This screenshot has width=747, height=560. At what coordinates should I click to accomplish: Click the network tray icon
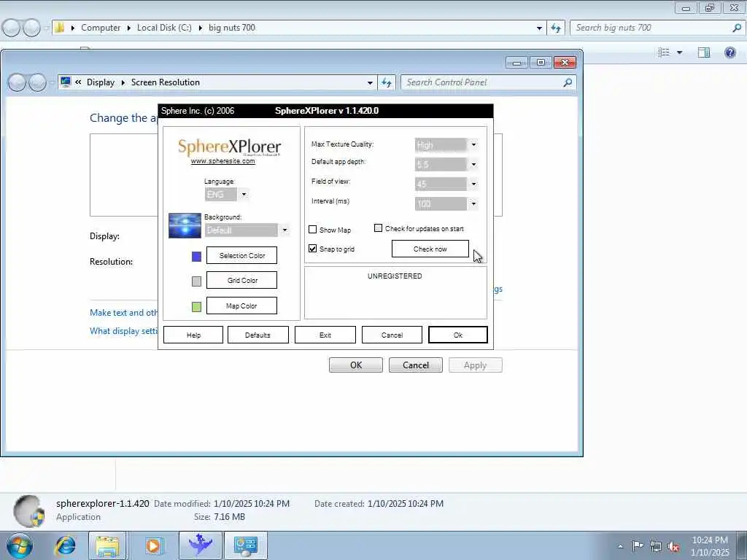click(x=656, y=546)
